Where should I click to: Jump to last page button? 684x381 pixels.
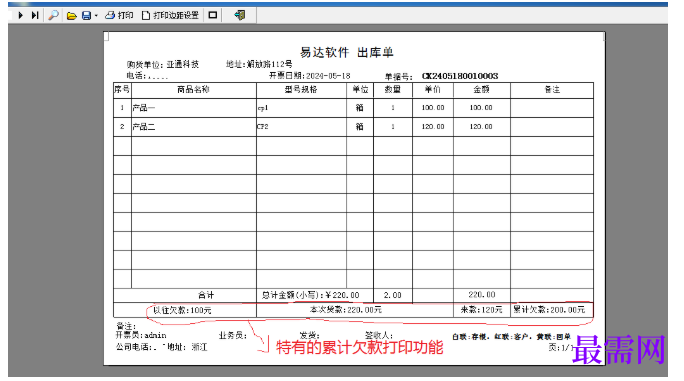coord(35,15)
